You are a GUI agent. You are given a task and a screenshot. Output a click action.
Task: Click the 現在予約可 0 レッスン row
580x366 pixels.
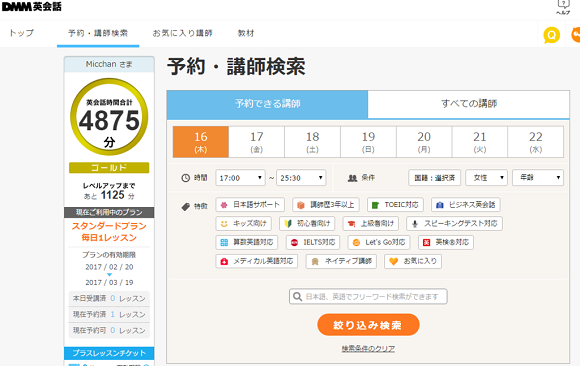point(109,330)
